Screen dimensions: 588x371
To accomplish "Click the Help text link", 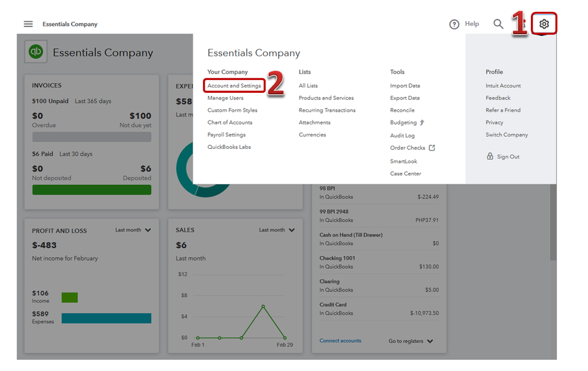I will (471, 24).
